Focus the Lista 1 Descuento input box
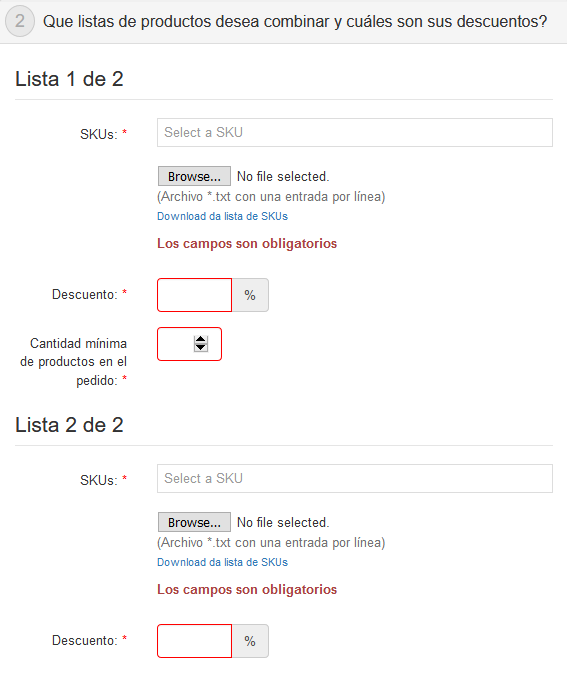This screenshot has width=567, height=683. pyautogui.click(x=194, y=295)
